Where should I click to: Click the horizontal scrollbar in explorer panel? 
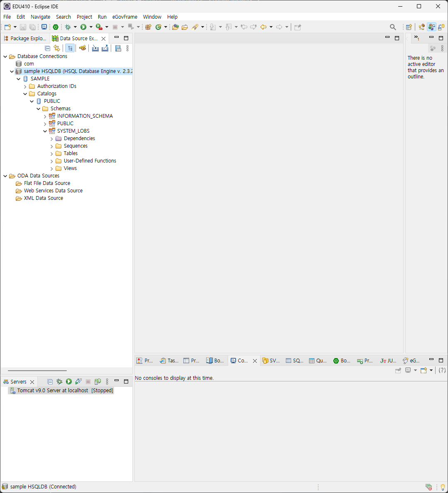coord(37,370)
